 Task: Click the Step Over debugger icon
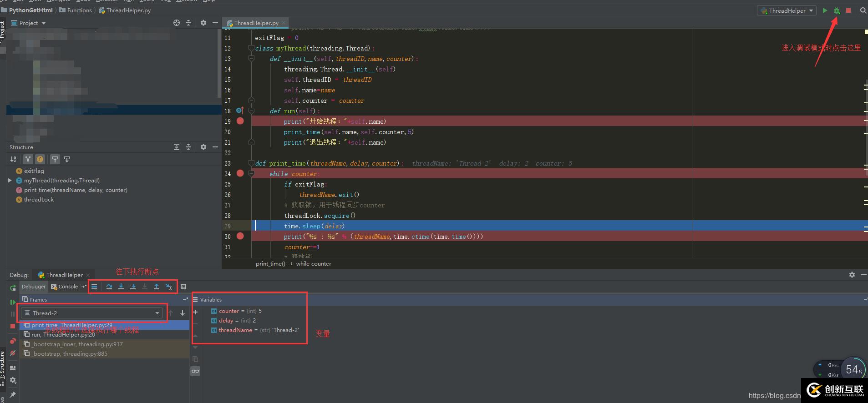(109, 287)
